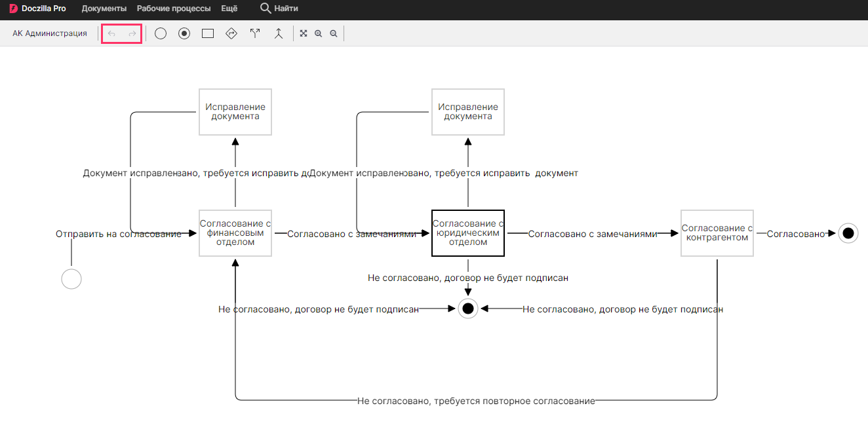The width and height of the screenshot is (868, 448).
Task: Open the Документы menu
Action: tap(104, 9)
